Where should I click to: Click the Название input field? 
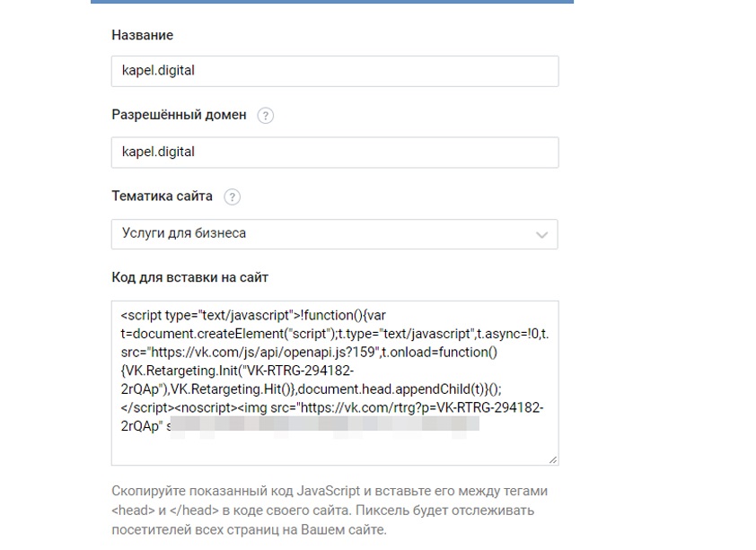point(334,71)
